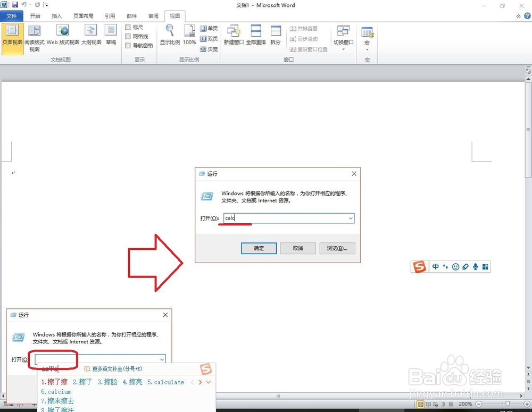The image size is (532, 412).
Task: Close the upper Run dialog
Action: (x=354, y=174)
